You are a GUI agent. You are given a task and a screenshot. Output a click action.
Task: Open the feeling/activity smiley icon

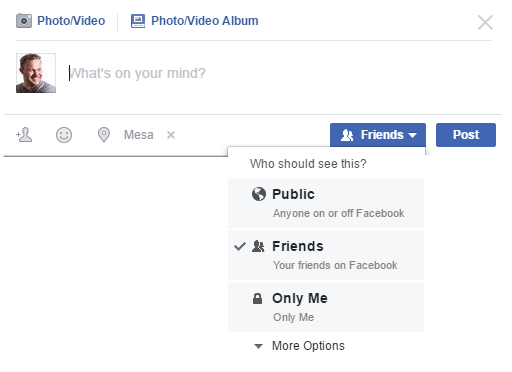(x=64, y=135)
